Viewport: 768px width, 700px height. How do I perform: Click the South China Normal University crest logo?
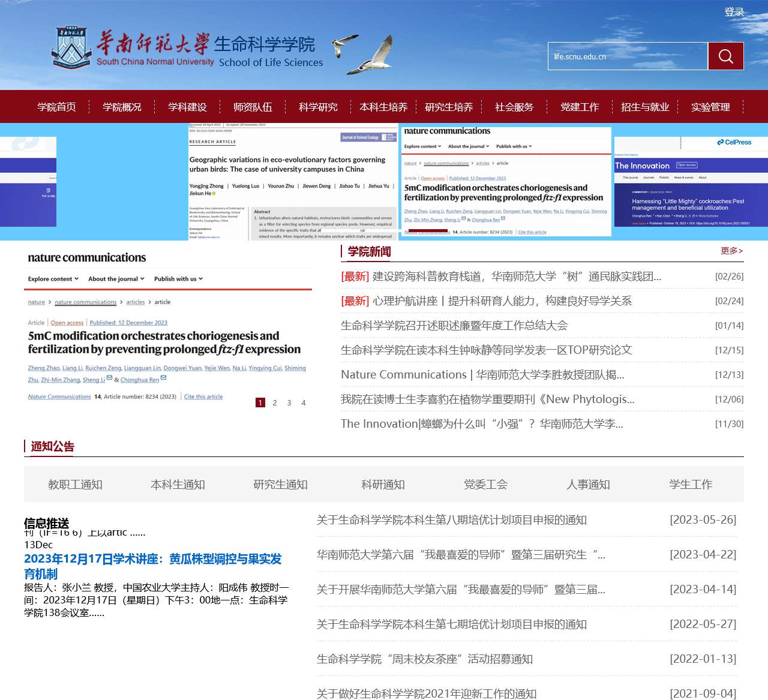point(71,48)
